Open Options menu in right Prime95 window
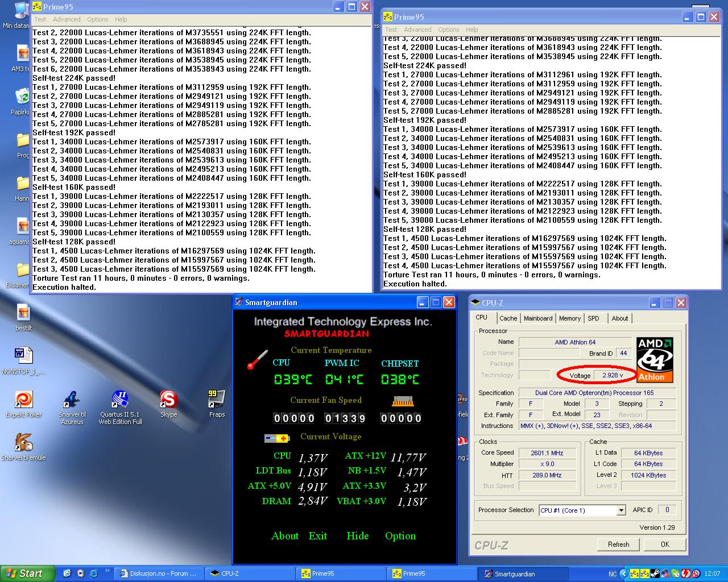Image resolution: width=728 pixels, height=582 pixels. coord(448,30)
